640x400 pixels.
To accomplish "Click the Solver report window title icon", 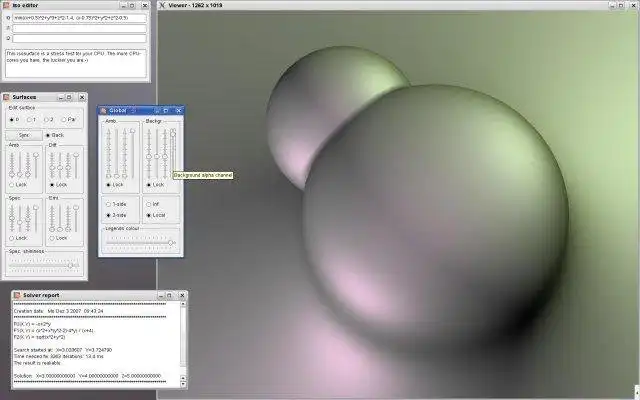I will (17, 295).
